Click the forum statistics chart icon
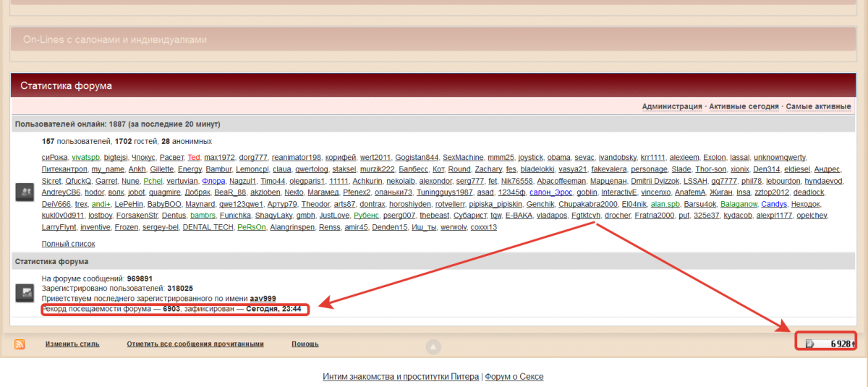The width and height of the screenshot is (868, 387). 24,292
